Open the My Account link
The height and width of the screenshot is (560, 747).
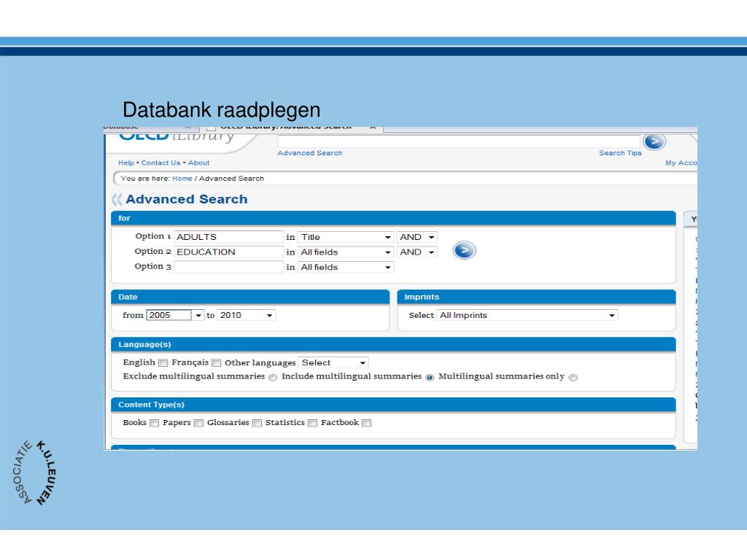pyautogui.click(x=681, y=163)
